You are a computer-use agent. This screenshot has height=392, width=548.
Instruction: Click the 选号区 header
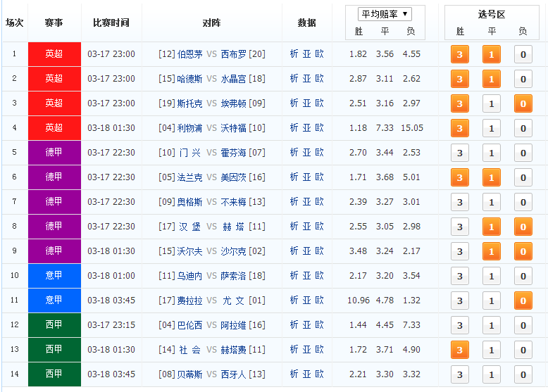pos(492,15)
